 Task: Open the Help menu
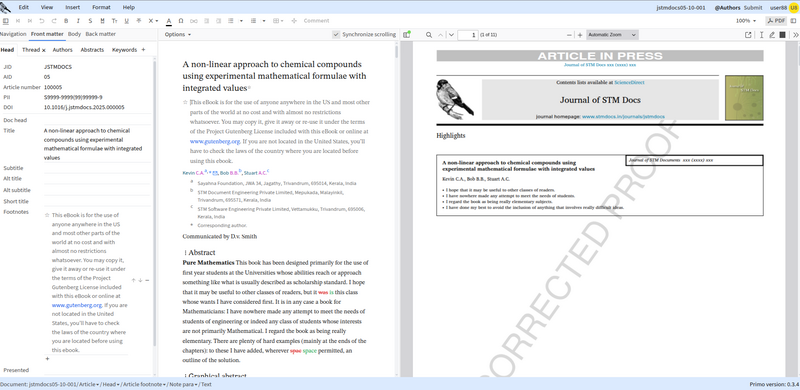point(129,7)
